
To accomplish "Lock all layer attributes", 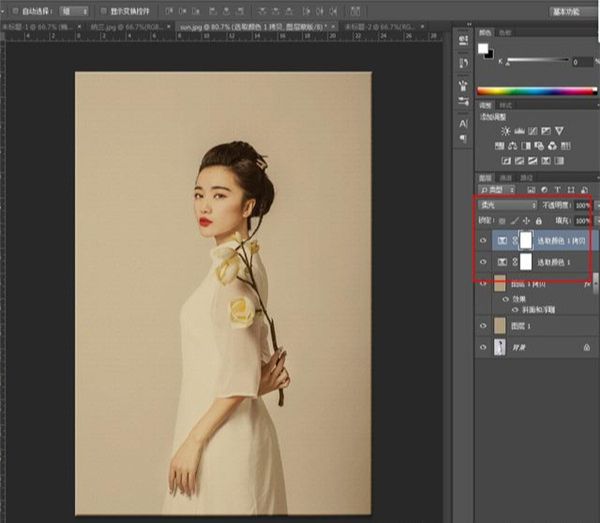I will coord(539,221).
